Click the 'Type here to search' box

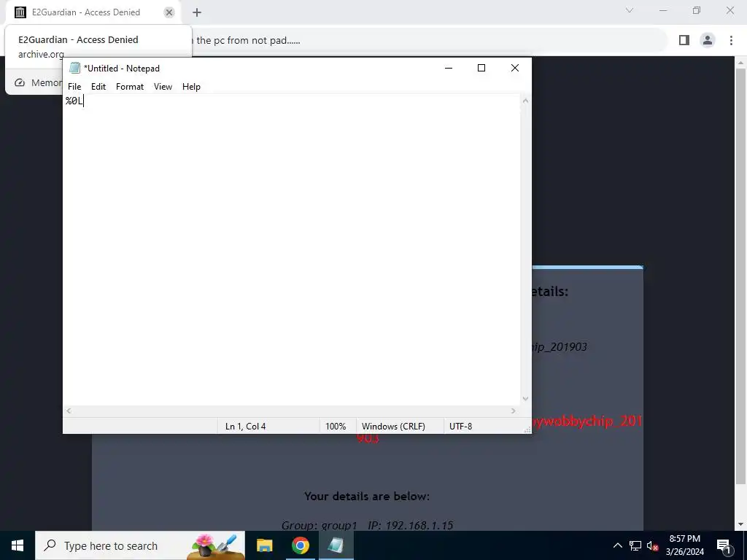140,545
